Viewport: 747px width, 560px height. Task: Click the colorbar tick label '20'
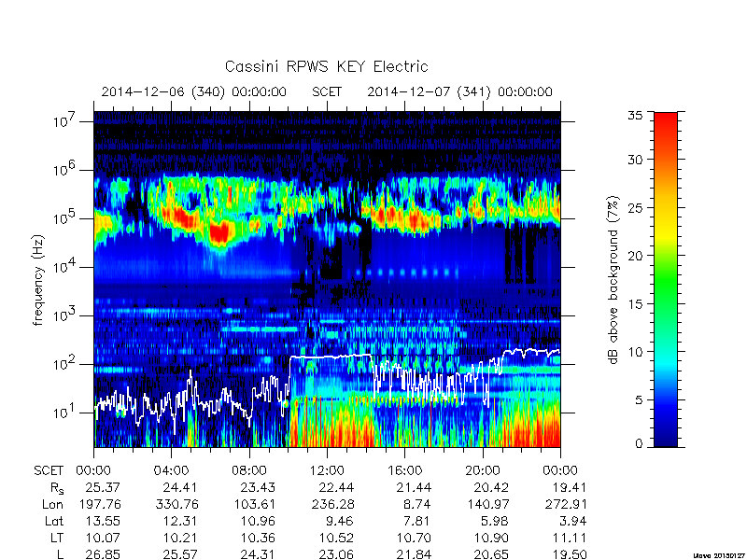(636, 255)
